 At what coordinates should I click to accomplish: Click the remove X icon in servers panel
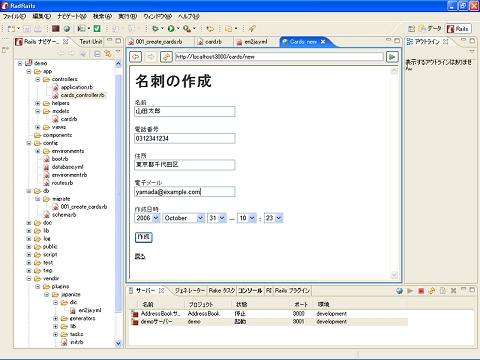coord(453,291)
